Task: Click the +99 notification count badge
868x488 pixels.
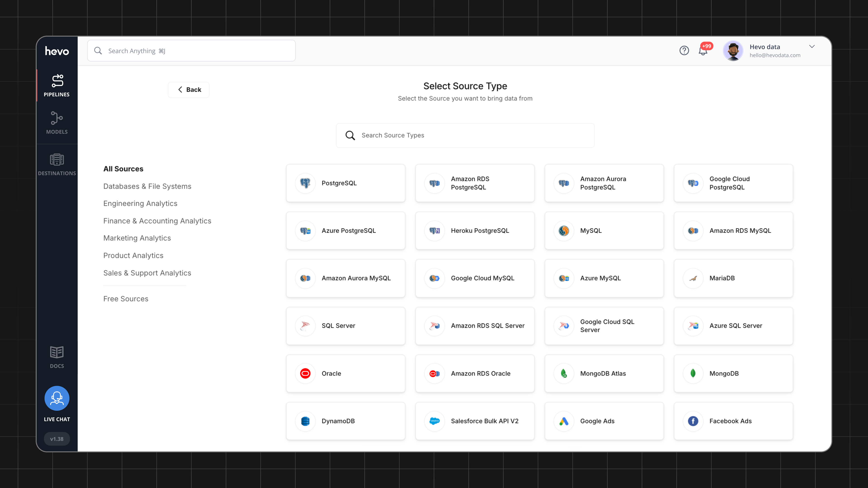Action: 707,46
